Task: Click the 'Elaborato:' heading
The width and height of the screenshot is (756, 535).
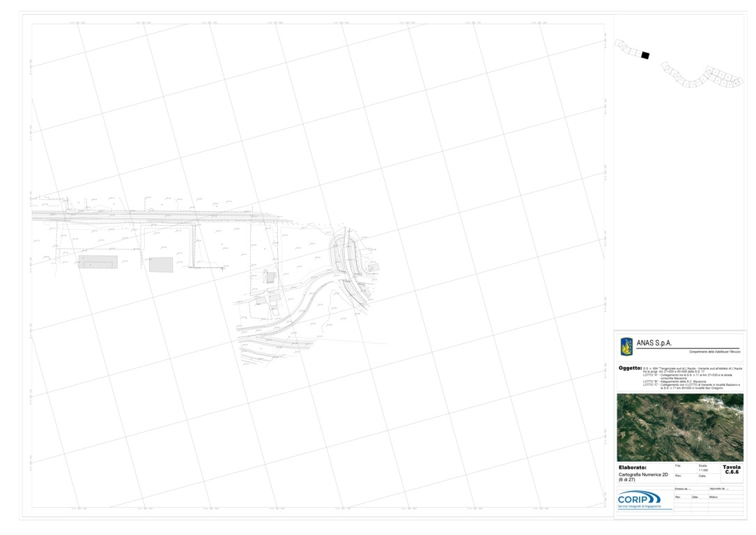Action: click(633, 467)
